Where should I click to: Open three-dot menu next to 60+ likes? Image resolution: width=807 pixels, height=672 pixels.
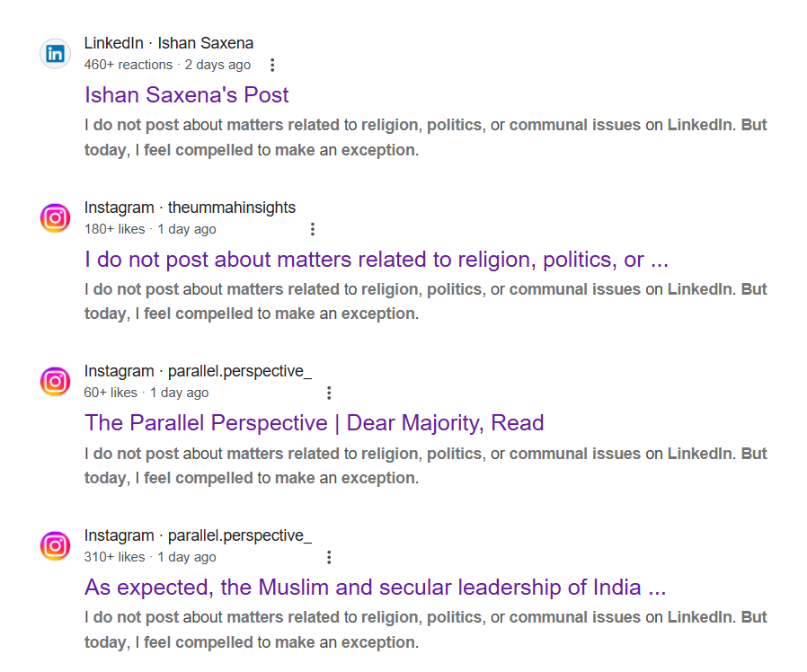point(329,393)
